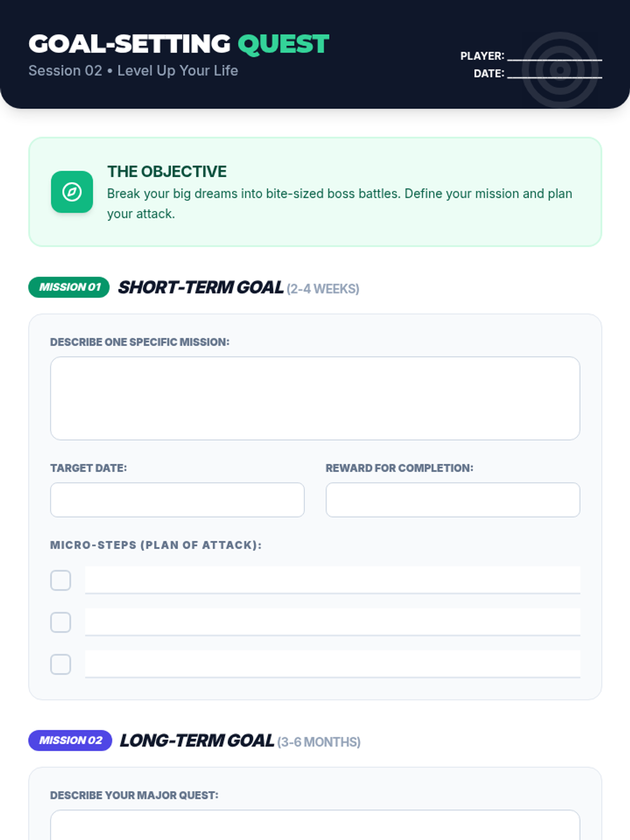Click the Long-Term Goal heading
630x840 pixels.
[197, 741]
